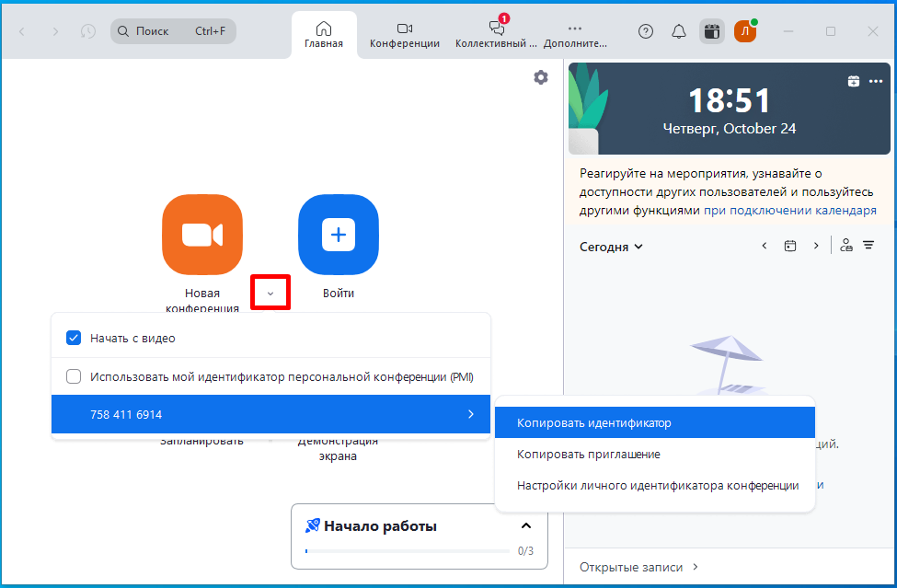Open the help question mark icon
Image resolution: width=897 pixels, height=588 pixels.
(x=646, y=31)
